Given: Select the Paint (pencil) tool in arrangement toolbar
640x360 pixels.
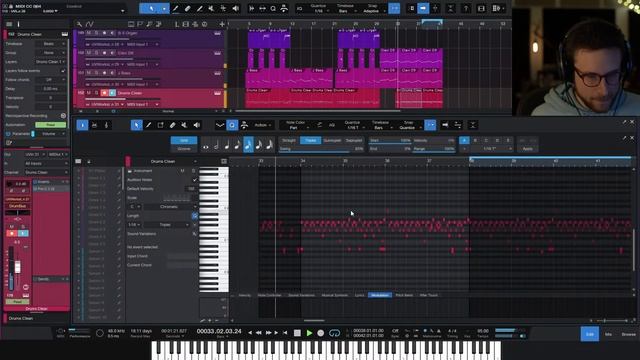Looking at the screenshot, I should [x=176, y=8].
